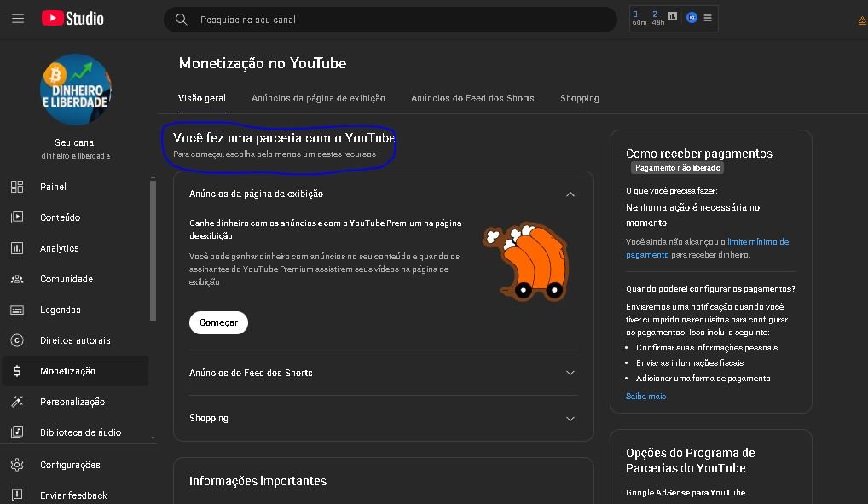Screen dimensions: 868x504
Task: Click the Monetização dollar icon
Action: tap(17, 371)
